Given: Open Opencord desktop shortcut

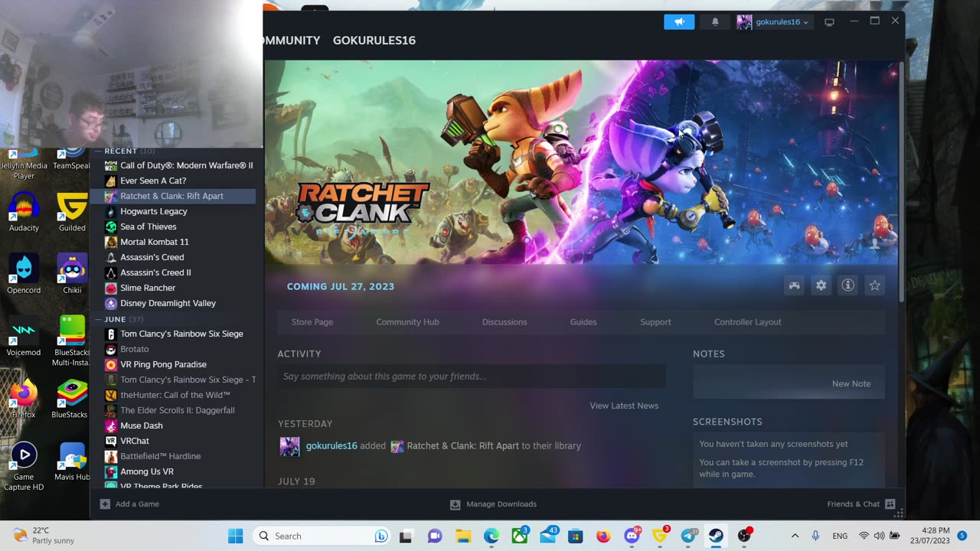Looking at the screenshot, I should coord(24,274).
